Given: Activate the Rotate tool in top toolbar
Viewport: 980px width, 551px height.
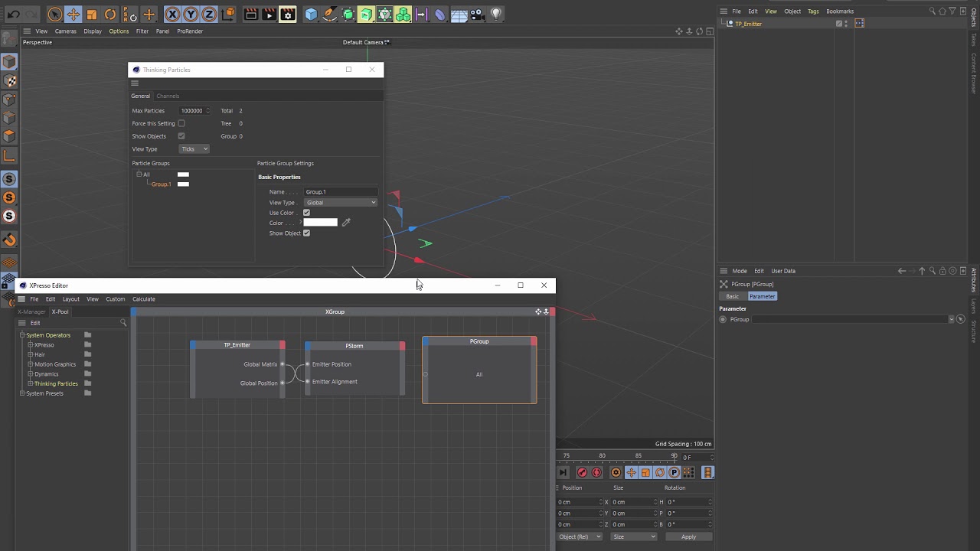Looking at the screenshot, I should pyautogui.click(x=110, y=14).
